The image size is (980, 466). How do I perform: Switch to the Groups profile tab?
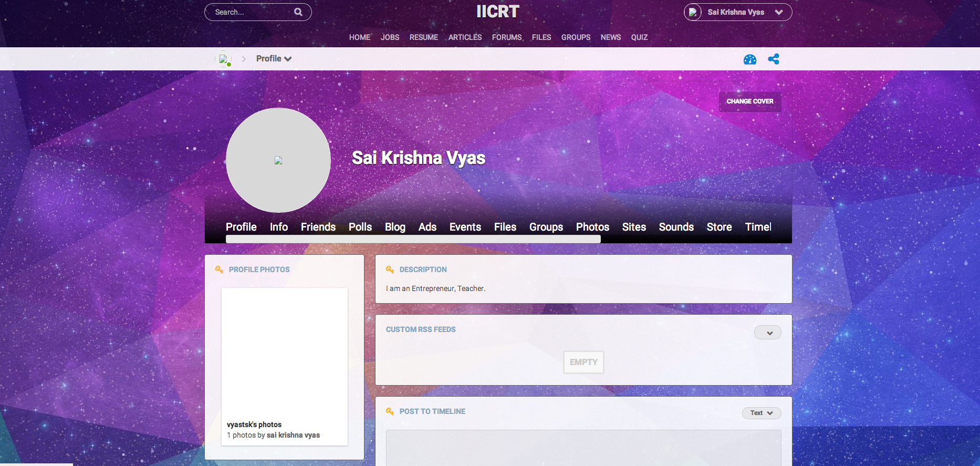pyautogui.click(x=546, y=227)
